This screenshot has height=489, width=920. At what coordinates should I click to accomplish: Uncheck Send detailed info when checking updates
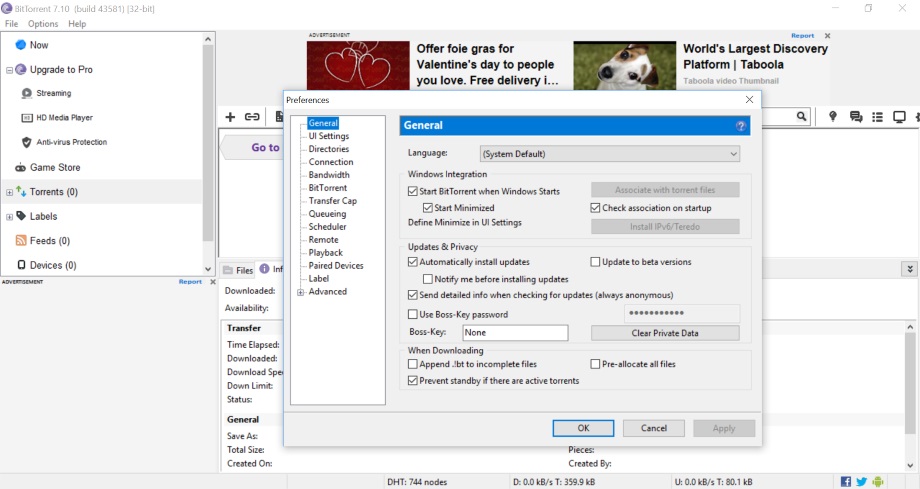413,295
